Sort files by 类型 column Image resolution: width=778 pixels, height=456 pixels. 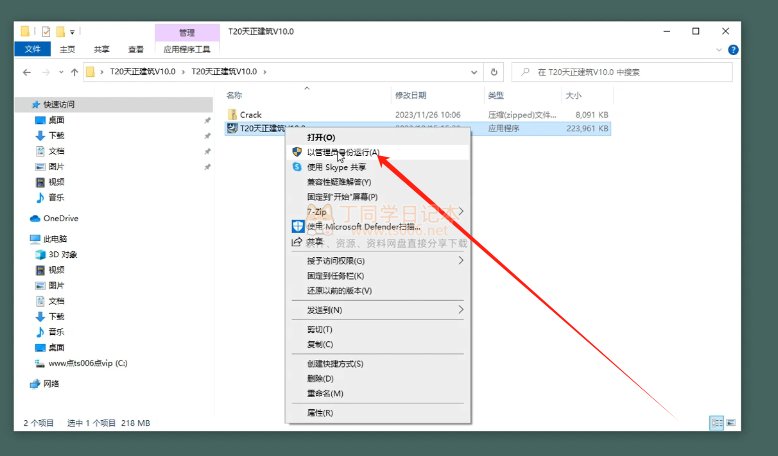coord(496,95)
